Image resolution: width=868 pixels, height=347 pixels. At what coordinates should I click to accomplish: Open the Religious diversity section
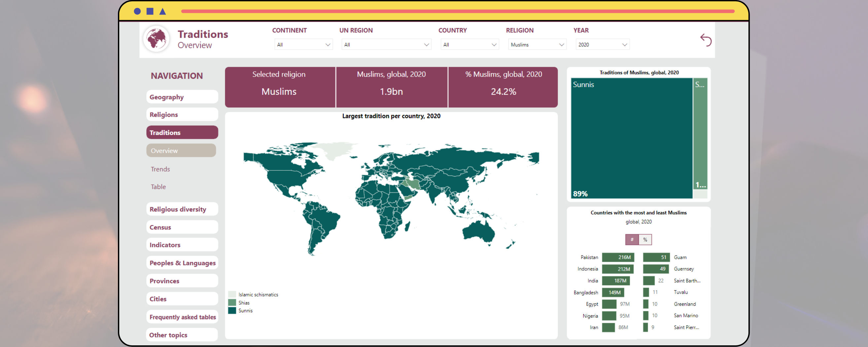pos(182,209)
